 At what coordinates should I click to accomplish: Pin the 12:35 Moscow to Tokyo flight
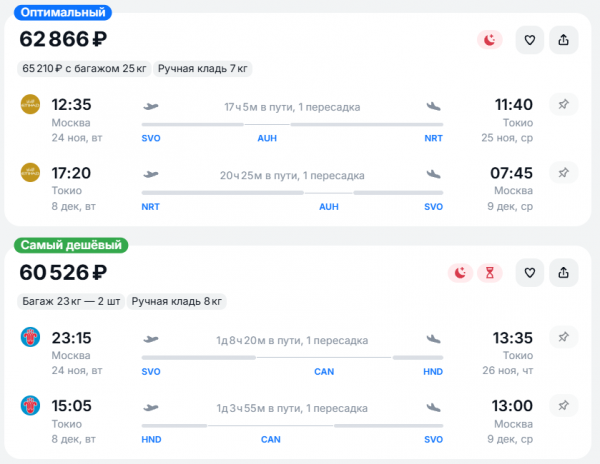(563, 104)
